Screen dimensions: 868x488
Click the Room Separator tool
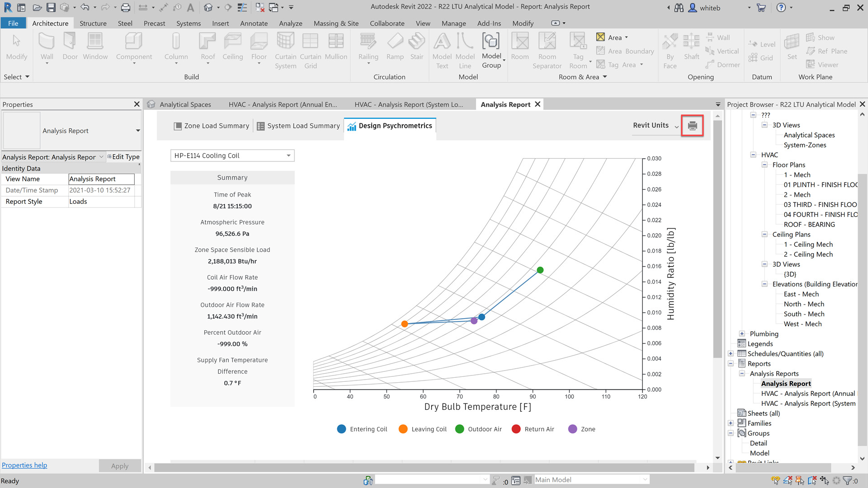[x=547, y=51]
